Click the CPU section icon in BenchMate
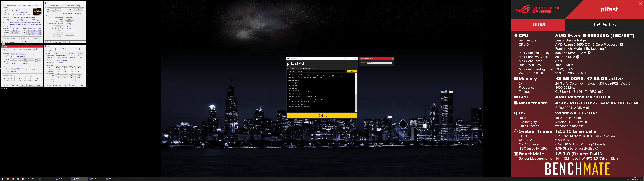The width and height of the screenshot is (644, 181). 516,36
